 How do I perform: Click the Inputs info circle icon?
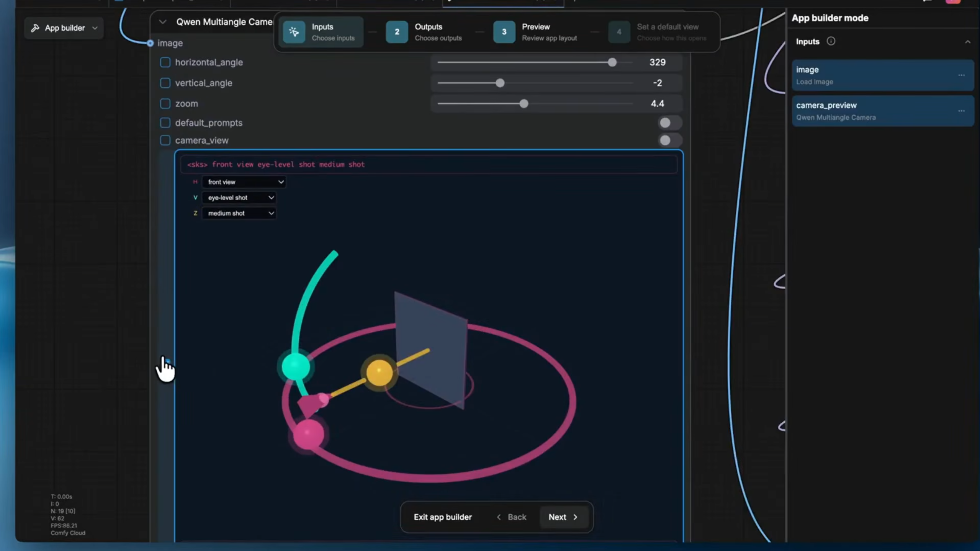click(831, 41)
